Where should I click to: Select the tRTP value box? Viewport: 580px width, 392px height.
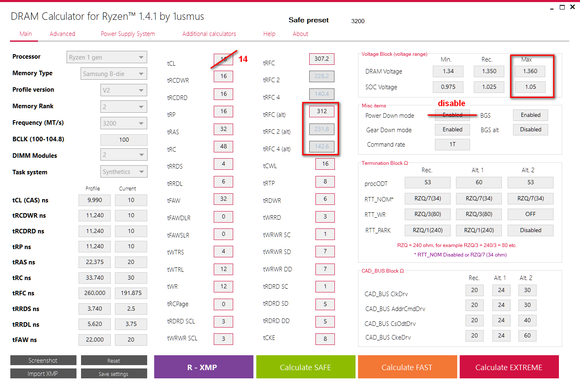click(x=325, y=182)
